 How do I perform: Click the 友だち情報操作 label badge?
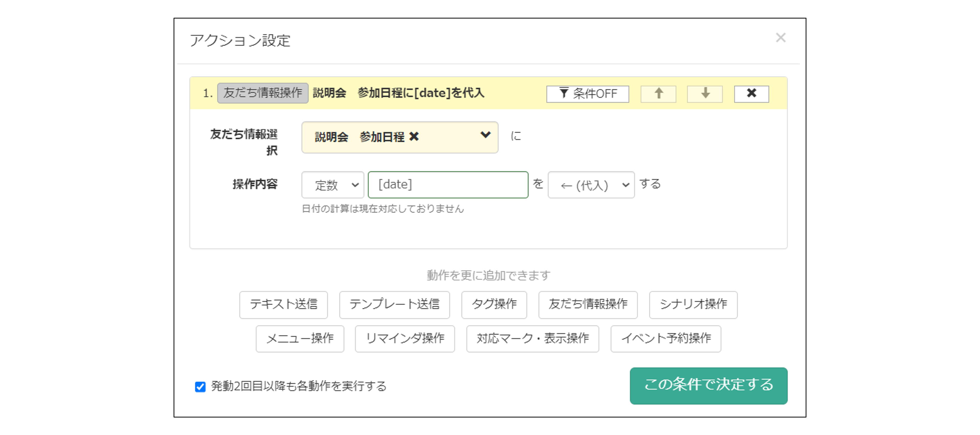pos(263,93)
